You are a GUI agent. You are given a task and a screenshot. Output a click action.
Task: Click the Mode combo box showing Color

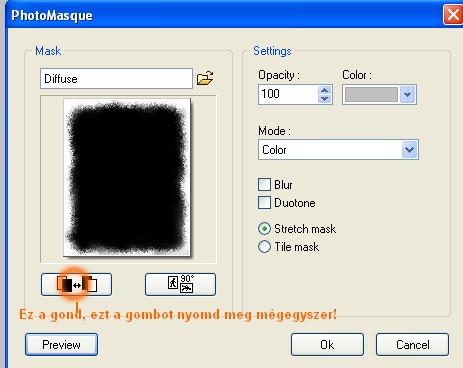click(338, 150)
